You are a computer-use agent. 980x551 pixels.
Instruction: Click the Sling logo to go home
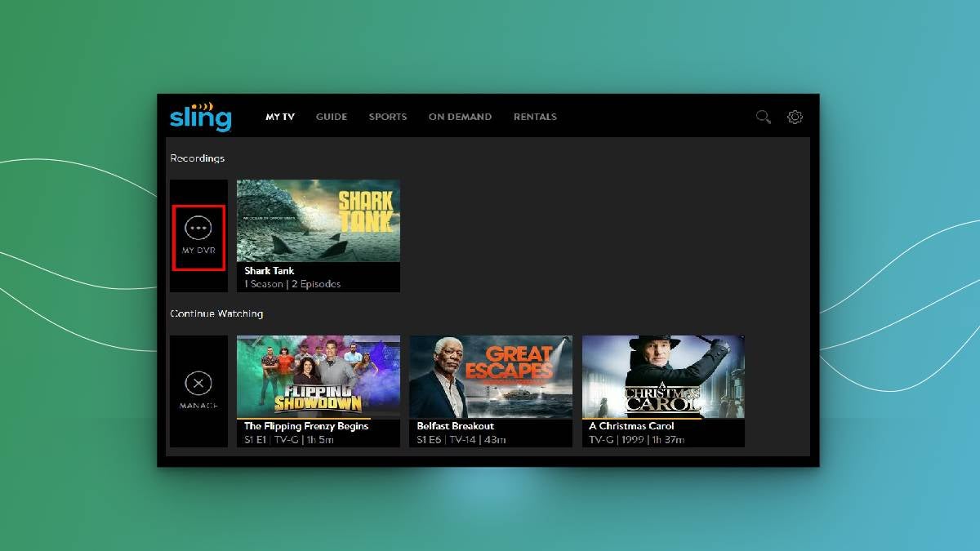point(199,118)
